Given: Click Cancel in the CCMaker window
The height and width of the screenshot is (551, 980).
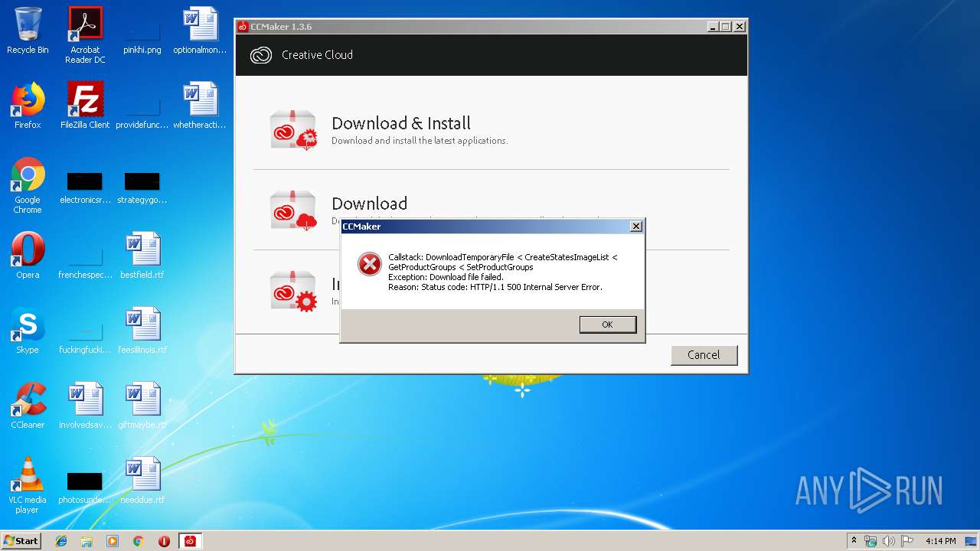Looking at the screenshot, I should (x=704, y=354).
